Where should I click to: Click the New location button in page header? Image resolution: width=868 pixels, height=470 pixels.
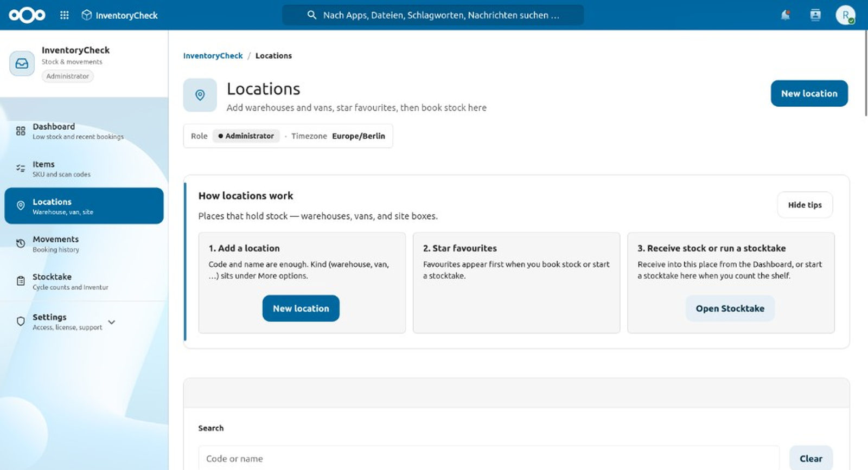coord(809,93)
